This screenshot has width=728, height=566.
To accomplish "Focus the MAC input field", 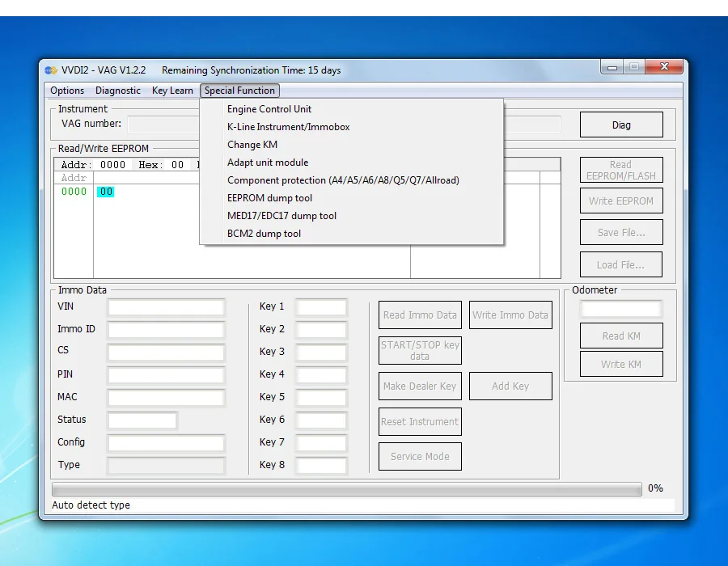I will pos(166,398).
